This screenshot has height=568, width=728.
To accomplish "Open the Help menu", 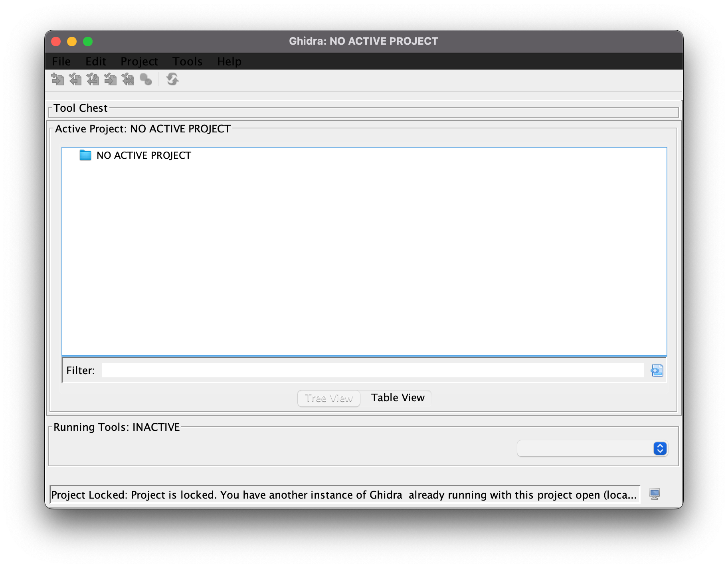I will [x=229, y=61].
